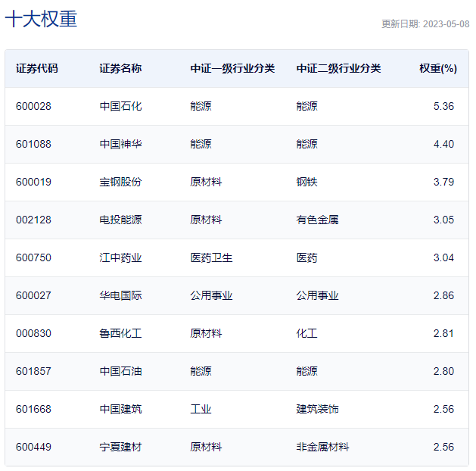Screen dimensions: 476x471
Task: Select stock code 600028
Action: [33, 106]
